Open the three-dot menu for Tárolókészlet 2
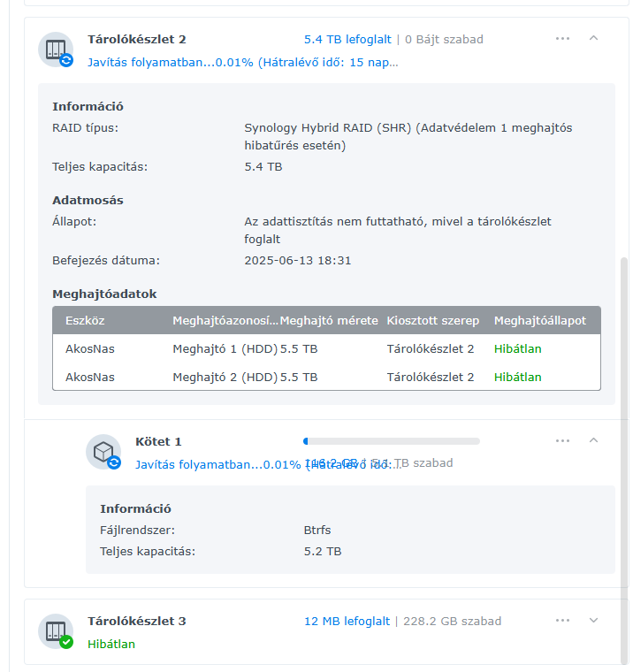 click(563, 39)
